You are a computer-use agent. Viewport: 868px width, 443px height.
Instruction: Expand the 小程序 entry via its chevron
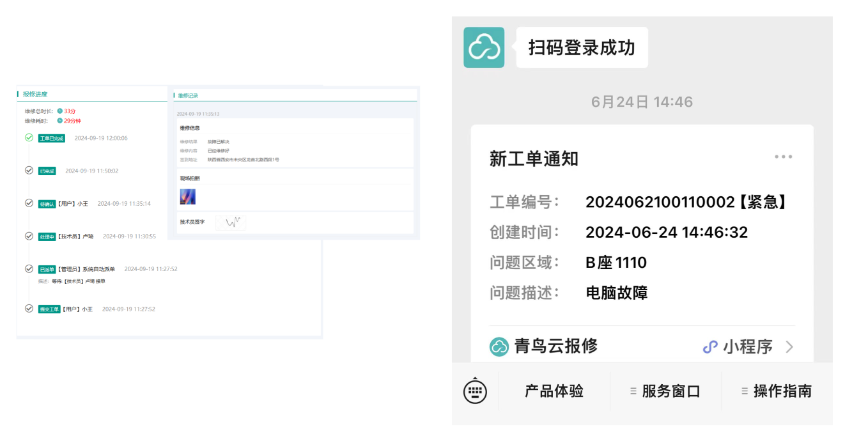(791, 346)
